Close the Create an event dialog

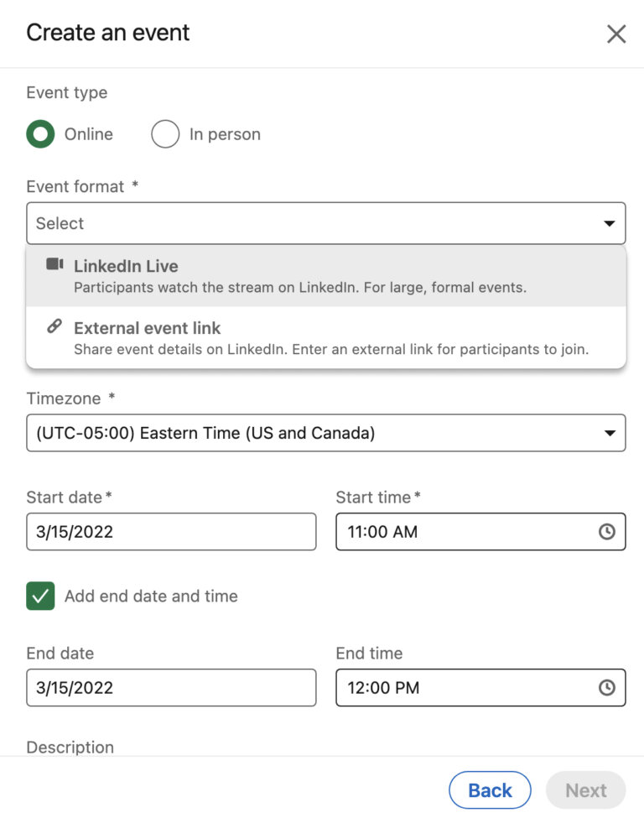coord(616,34)
